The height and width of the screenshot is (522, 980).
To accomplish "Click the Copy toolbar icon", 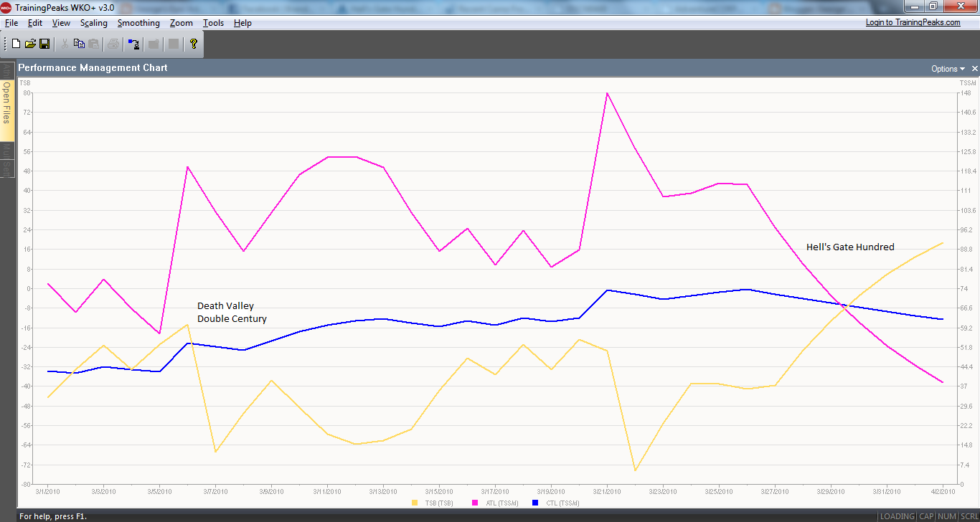I will tap(79, 44).
